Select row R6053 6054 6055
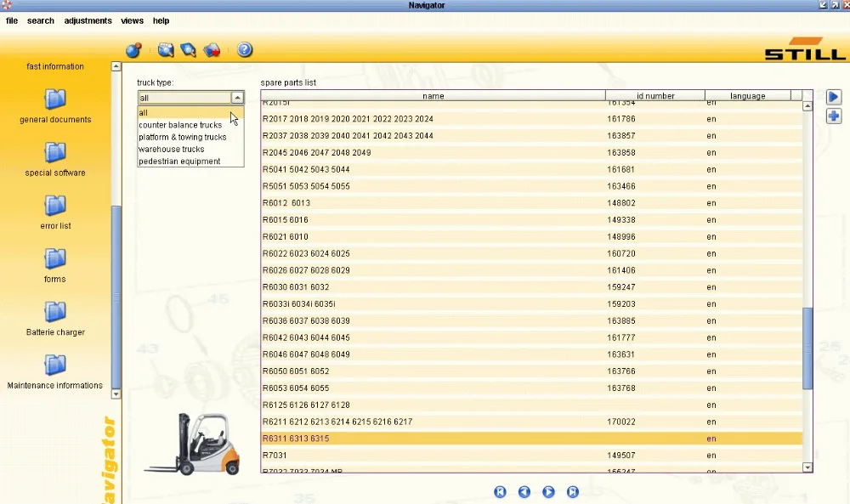Image resolution: width=850 pixels, height=504 pixels. point(531,388)
